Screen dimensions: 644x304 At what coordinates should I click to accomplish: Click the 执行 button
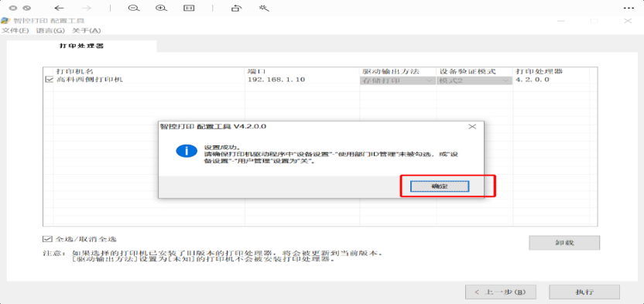[584, 292]
